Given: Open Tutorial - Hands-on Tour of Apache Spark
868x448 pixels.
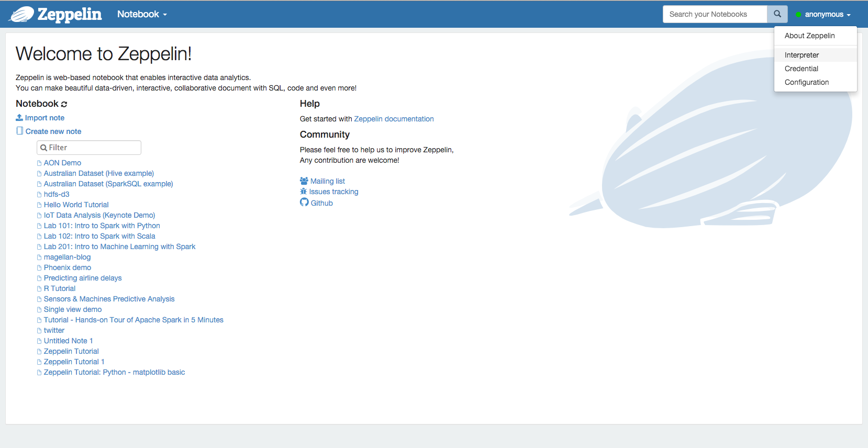Looking at the screenshot, I should click(133, 320).
